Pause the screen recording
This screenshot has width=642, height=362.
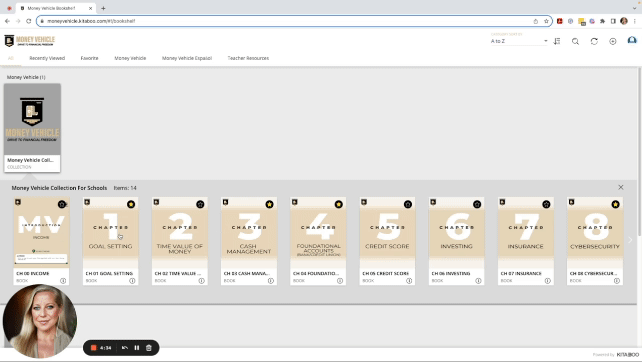click(137, 348)
